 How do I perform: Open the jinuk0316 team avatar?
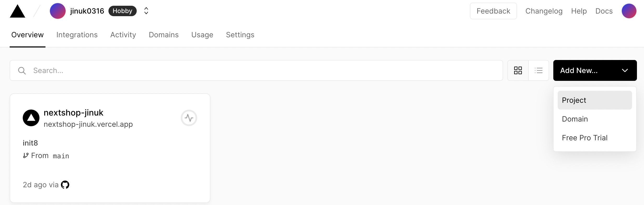pyautogui.click(x=58, y=11)
